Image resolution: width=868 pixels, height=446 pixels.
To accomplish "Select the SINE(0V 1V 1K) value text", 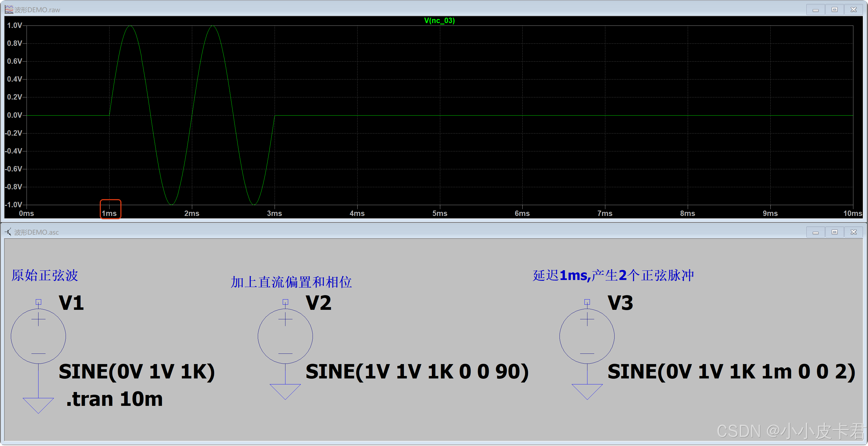I will [x=136, y=372].
